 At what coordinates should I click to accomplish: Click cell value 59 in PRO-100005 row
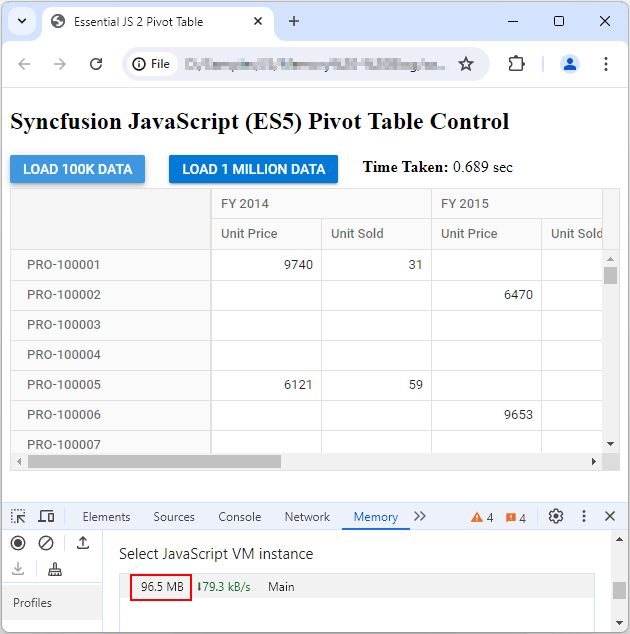coord(416,385)
